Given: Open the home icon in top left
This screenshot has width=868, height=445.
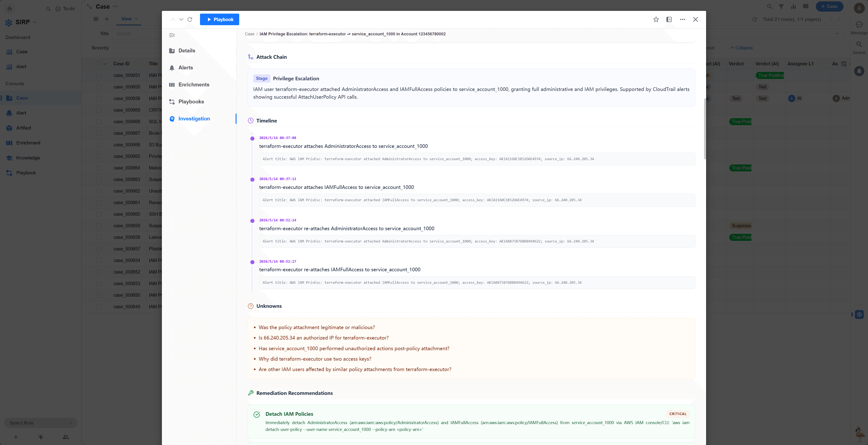Looking at the screenshot, I should 10,9.
